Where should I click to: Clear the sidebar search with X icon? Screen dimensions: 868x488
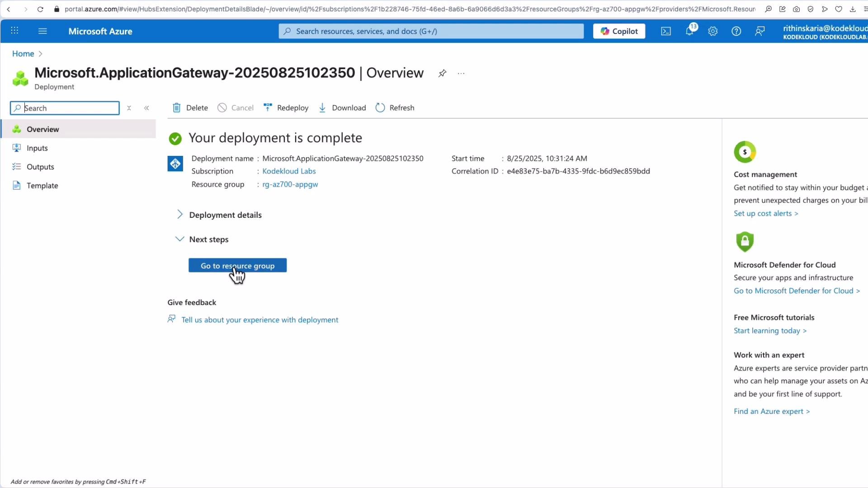129,108
